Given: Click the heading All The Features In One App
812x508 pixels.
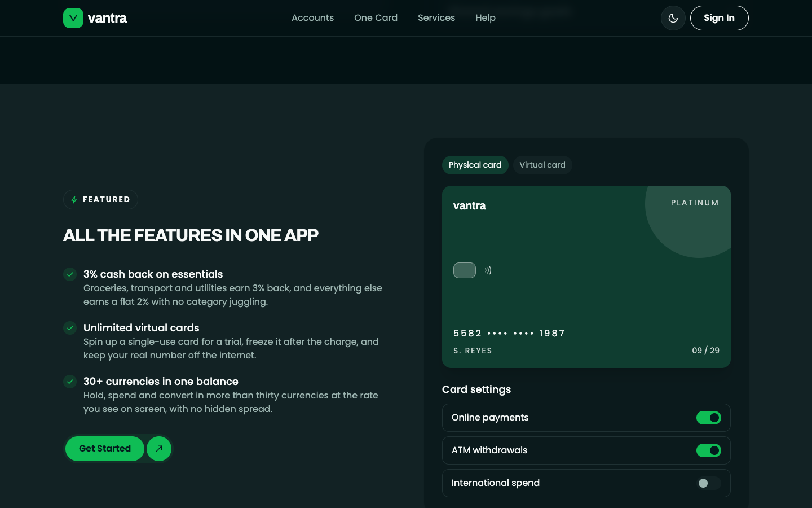Looking at the screenshot, I should [191, 235].
